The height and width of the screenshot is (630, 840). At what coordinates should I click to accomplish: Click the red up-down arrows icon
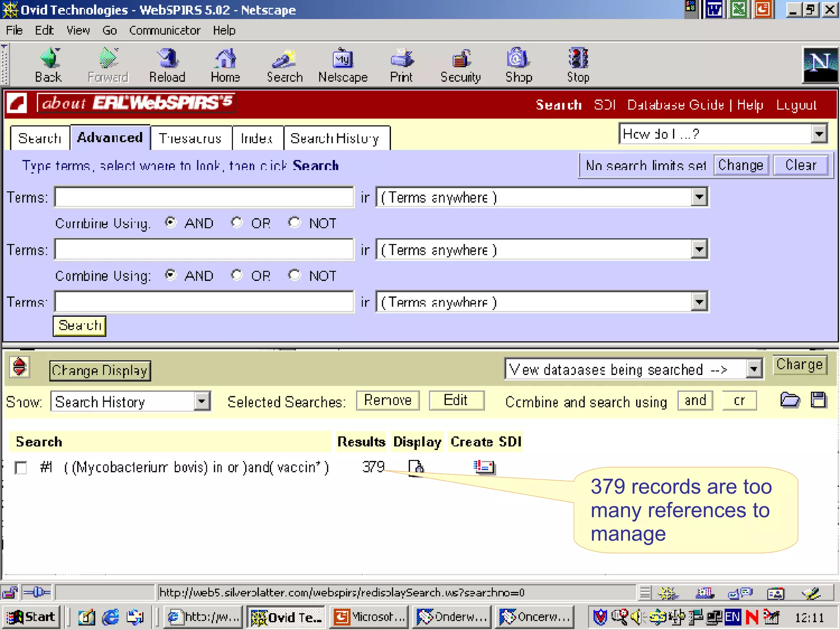(x=19, y=367)
